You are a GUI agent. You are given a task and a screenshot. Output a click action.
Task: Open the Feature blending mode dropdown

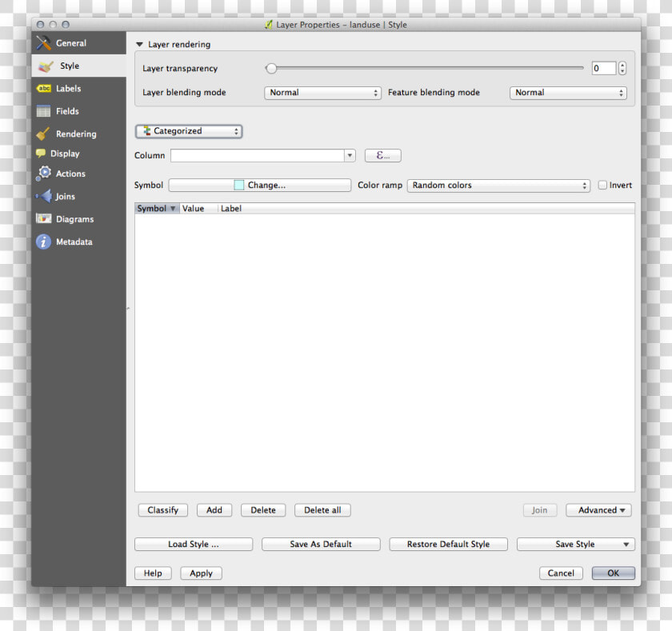[x=568, y=93]
